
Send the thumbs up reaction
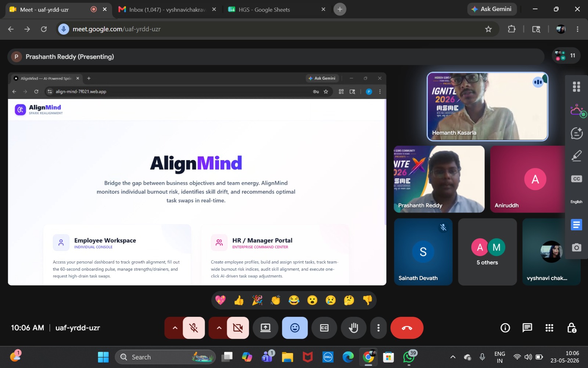click(239, 300)
